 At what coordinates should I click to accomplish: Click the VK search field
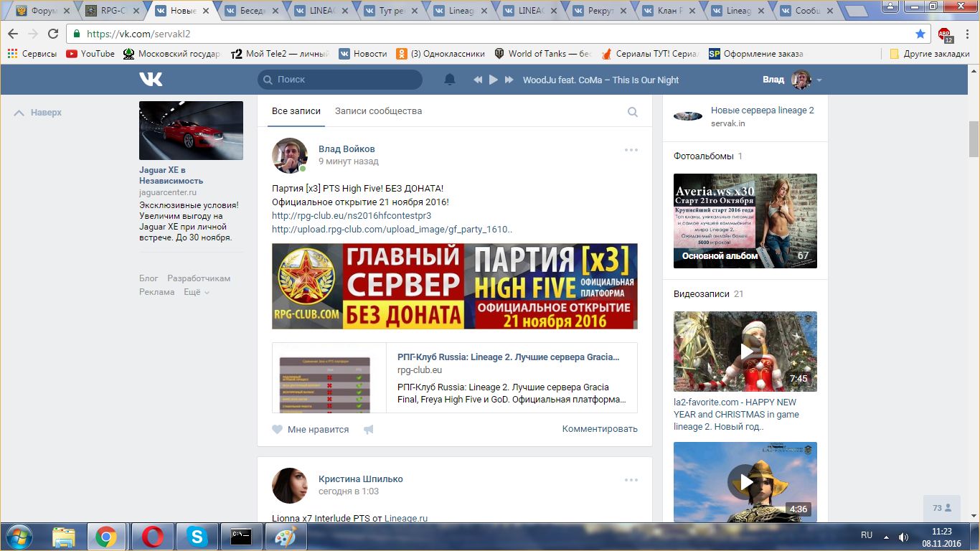340,80
